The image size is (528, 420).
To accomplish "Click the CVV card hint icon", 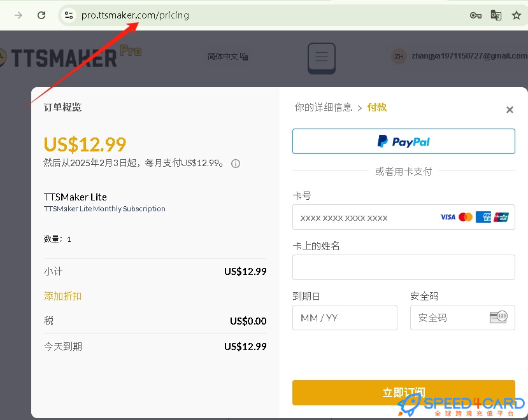I will click(x=498, y=317).
